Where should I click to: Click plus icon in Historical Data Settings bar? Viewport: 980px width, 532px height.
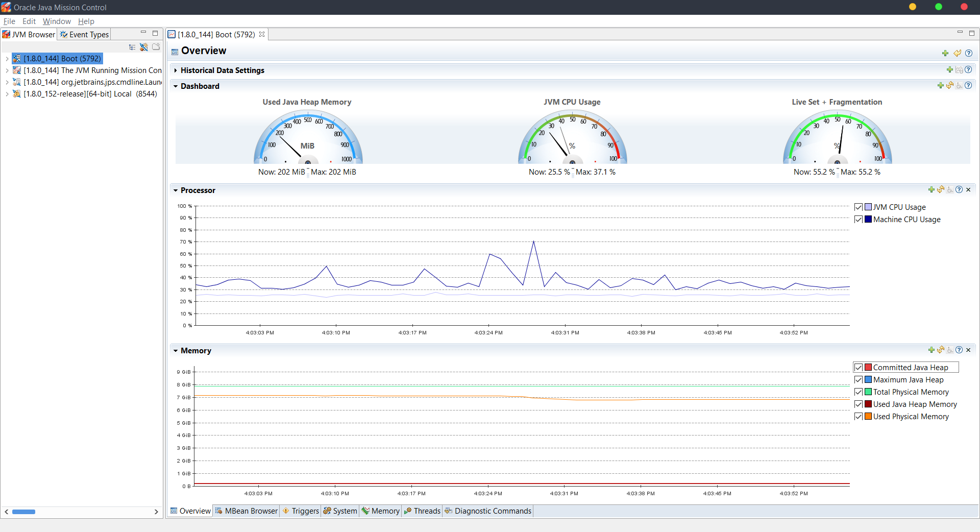tap(950, 70)
